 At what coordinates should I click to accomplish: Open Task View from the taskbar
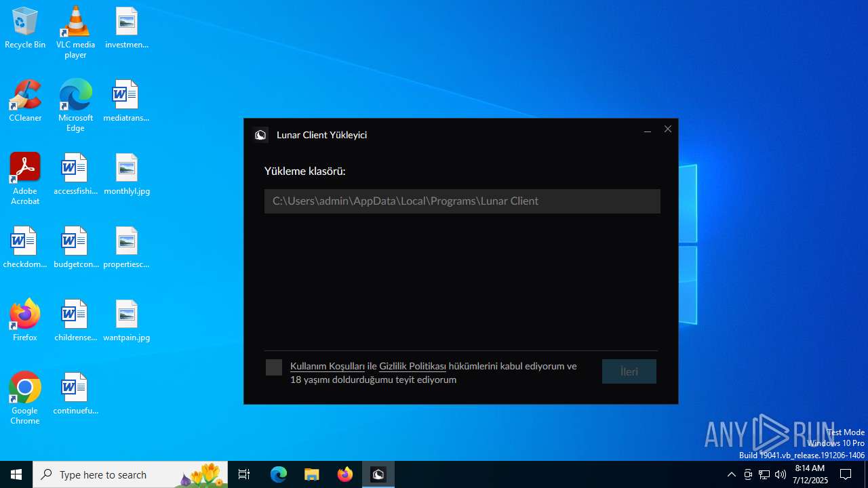244,474
